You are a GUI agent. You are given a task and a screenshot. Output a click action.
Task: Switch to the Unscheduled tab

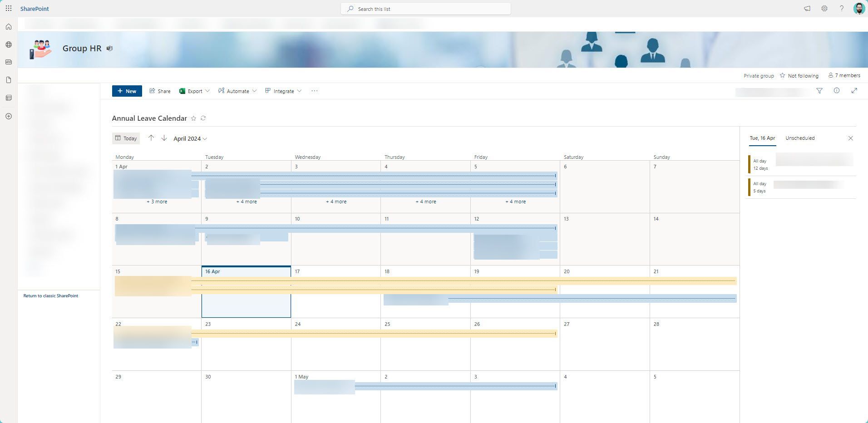click(799, 138)
